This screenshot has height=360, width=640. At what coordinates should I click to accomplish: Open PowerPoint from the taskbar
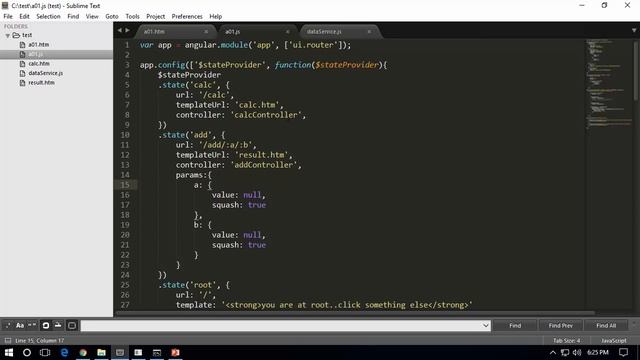[x=176, y=352]
